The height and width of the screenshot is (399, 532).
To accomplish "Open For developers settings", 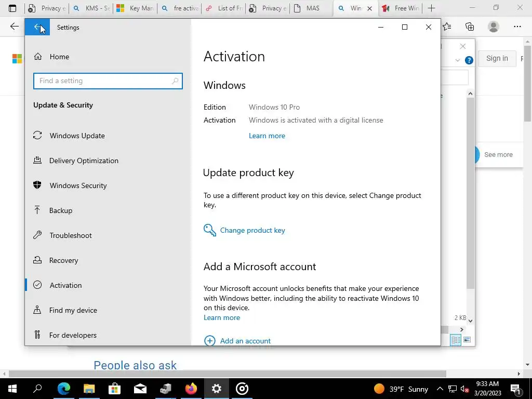I will pos(73,335).
